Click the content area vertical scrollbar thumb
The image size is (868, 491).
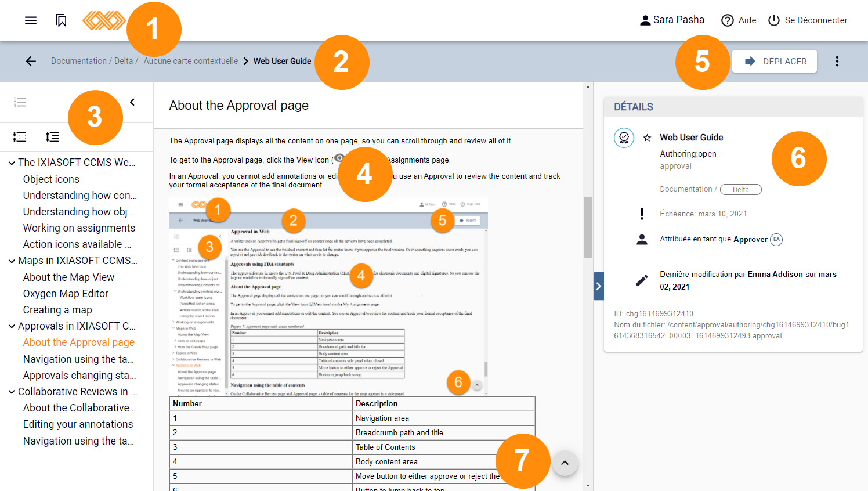[588, 227]
